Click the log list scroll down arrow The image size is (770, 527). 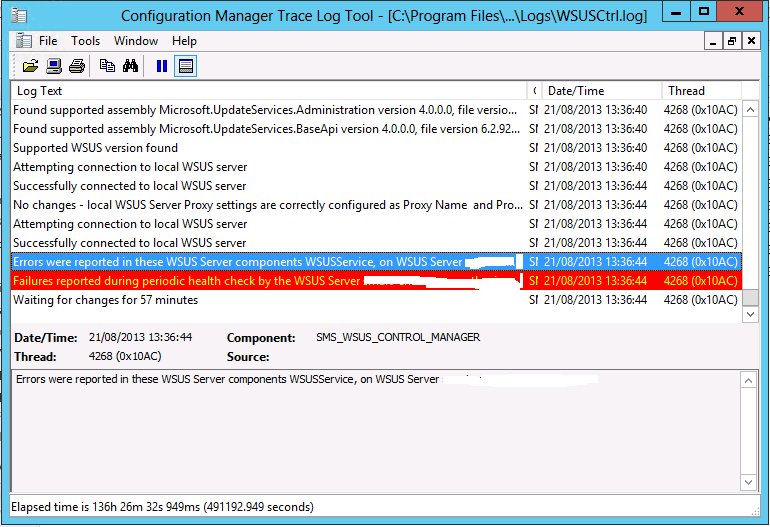pyautogui.click(x=750, y=314)
